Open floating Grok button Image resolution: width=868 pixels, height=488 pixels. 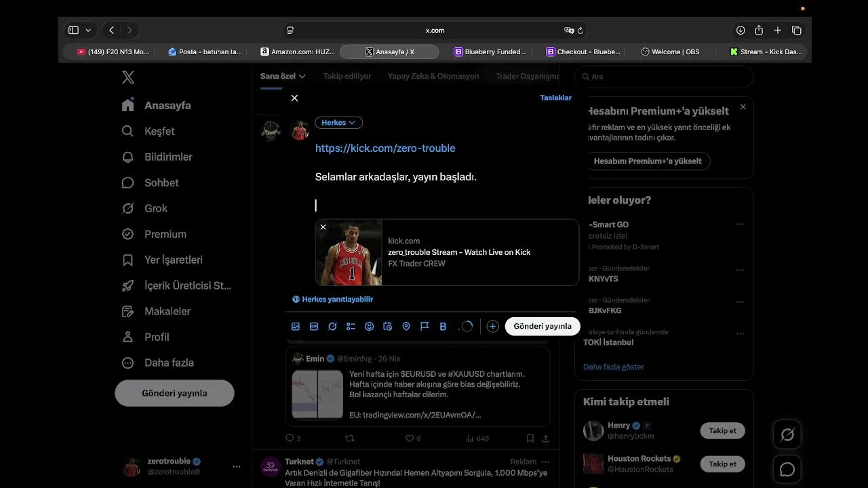click(x=787, y=434)
